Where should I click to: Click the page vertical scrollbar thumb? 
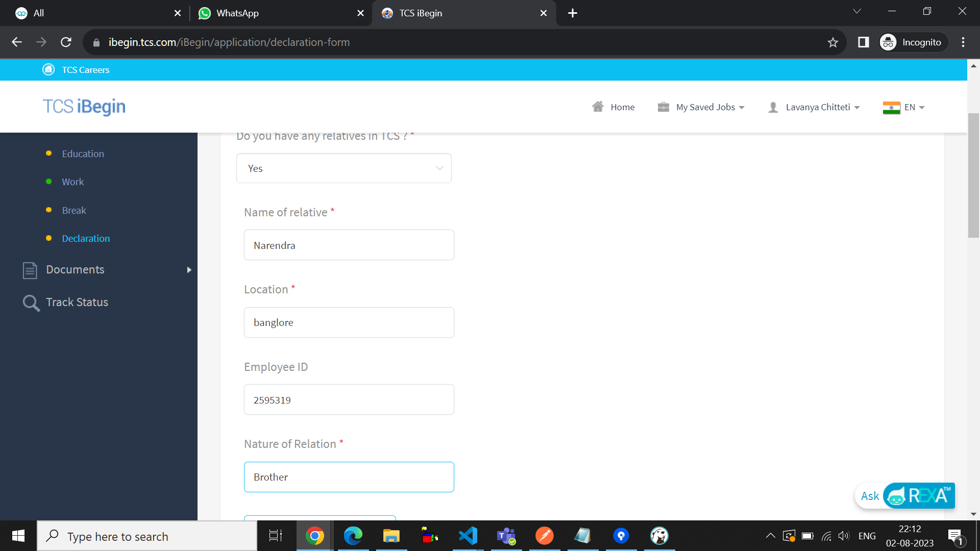click(973, 175)
